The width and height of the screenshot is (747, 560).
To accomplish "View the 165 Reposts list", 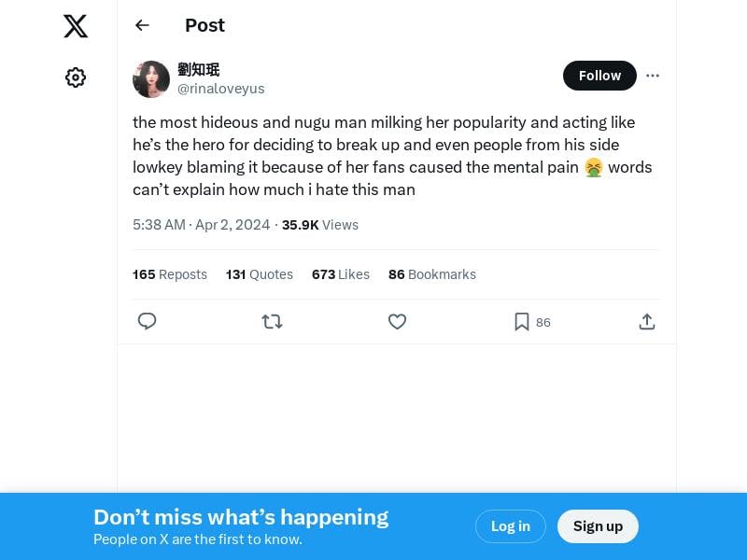I will click(x=170, y=274).
